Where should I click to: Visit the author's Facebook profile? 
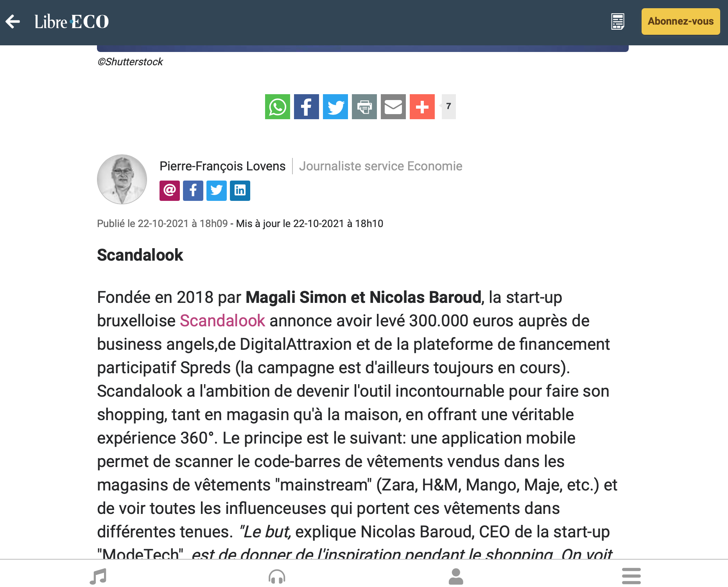193,191
